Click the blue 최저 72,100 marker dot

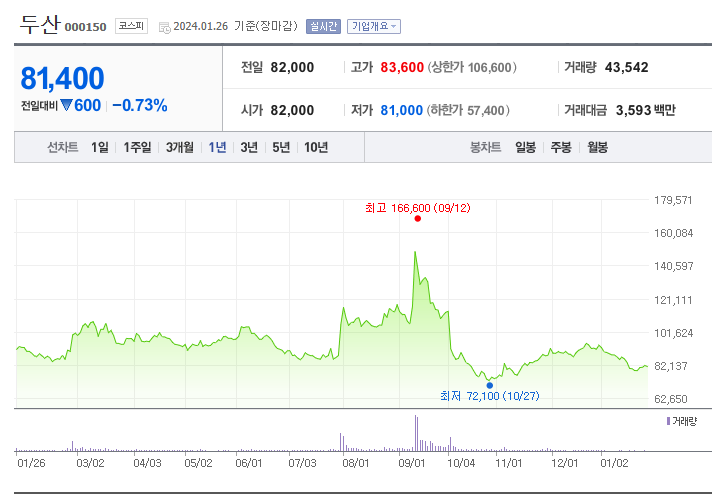490,385
